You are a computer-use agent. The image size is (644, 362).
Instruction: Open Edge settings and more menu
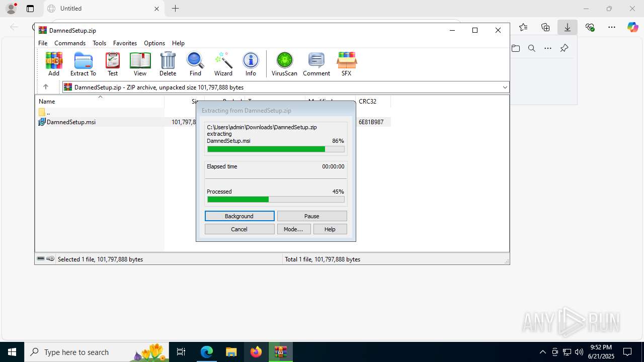click(x=612, y=27)
